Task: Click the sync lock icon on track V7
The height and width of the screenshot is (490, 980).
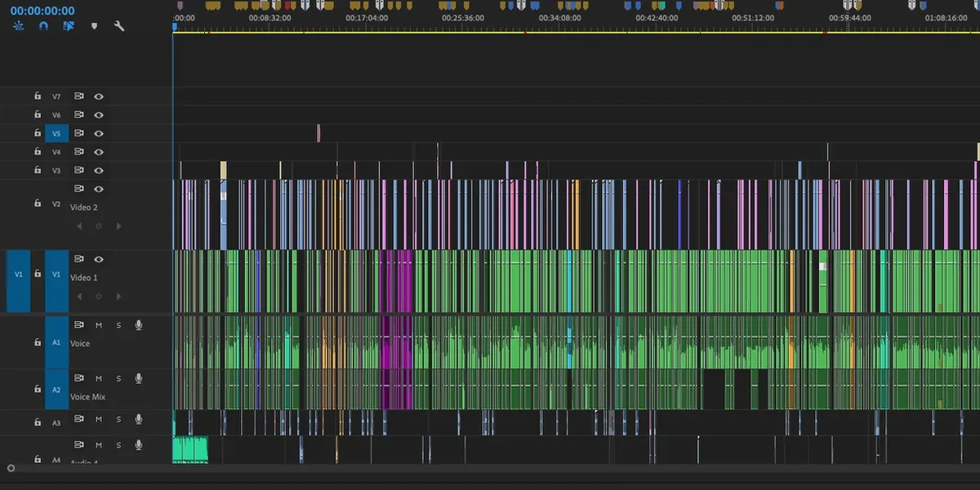Action: coord(79,96)
